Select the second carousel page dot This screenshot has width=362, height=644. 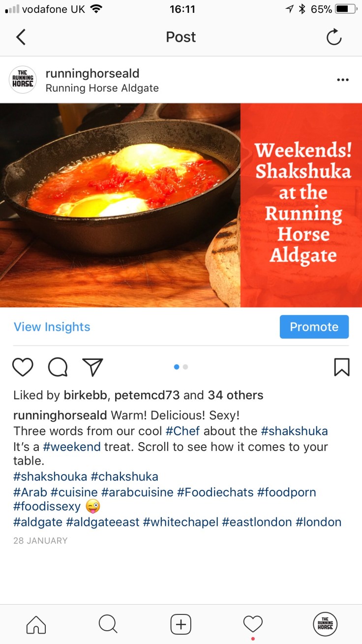185,367
